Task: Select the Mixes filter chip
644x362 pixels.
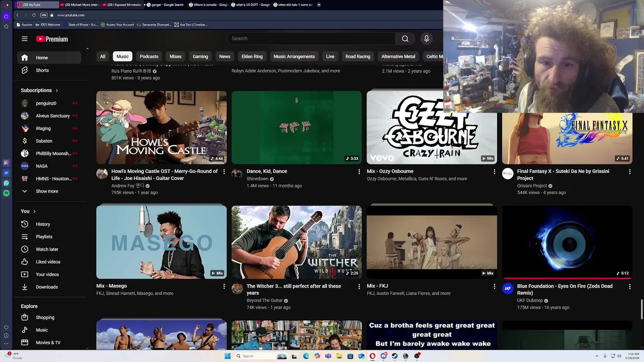Action: pyautogui.click(x=176, y=56)
